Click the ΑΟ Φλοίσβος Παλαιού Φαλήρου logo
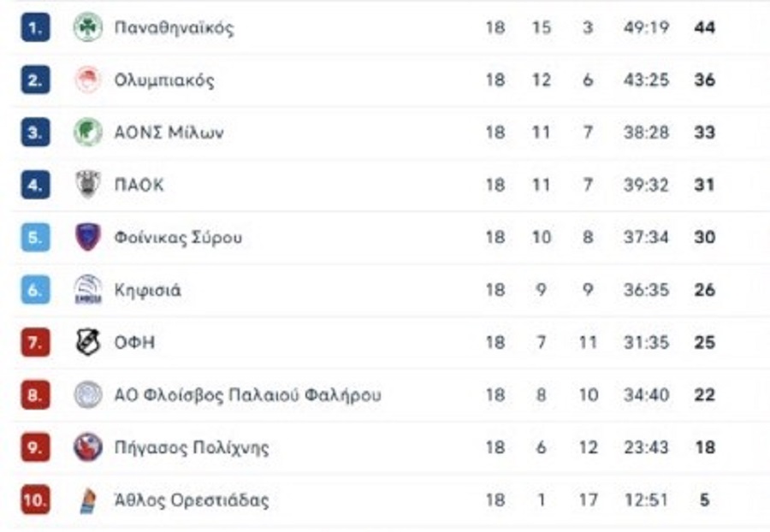The width and height of the screenshot is (770, 532). [x=87, y=395]
